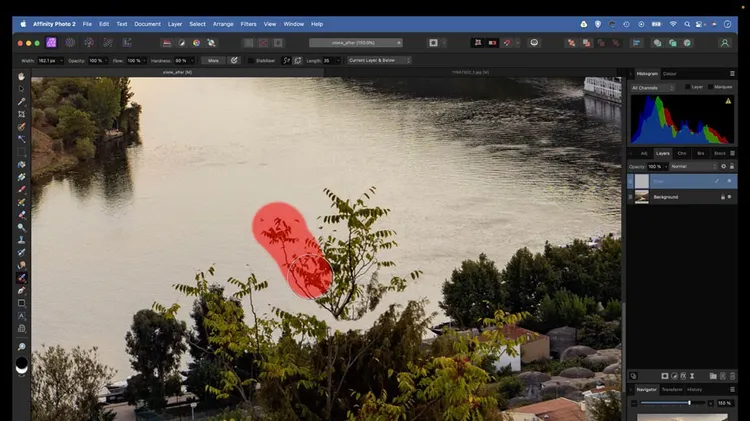This screenshot has height=421, width=750.
Task: Open the All Channels dropdown
Action: coord(652,88)
